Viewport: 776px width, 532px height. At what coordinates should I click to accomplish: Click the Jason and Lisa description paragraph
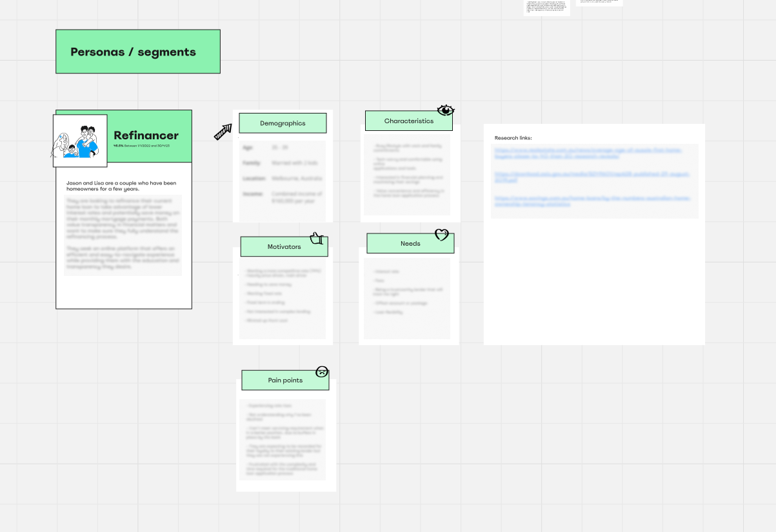[121, 186]
